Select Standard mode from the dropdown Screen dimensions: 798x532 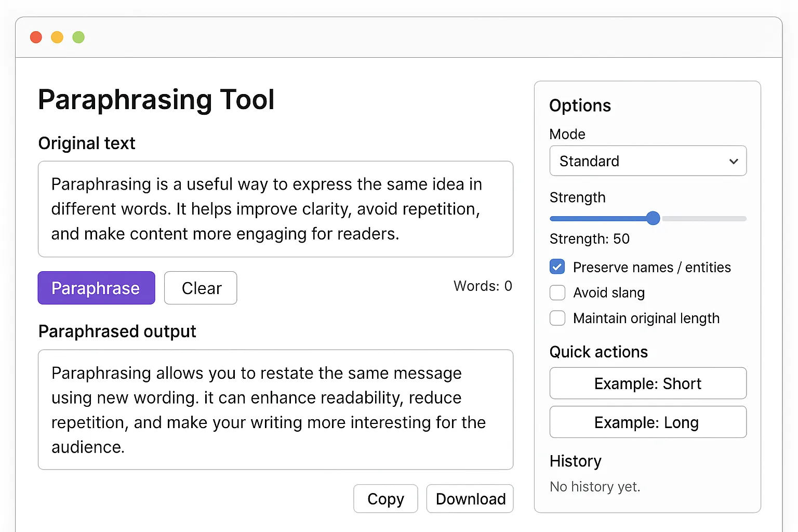click(x=647, y=161)
